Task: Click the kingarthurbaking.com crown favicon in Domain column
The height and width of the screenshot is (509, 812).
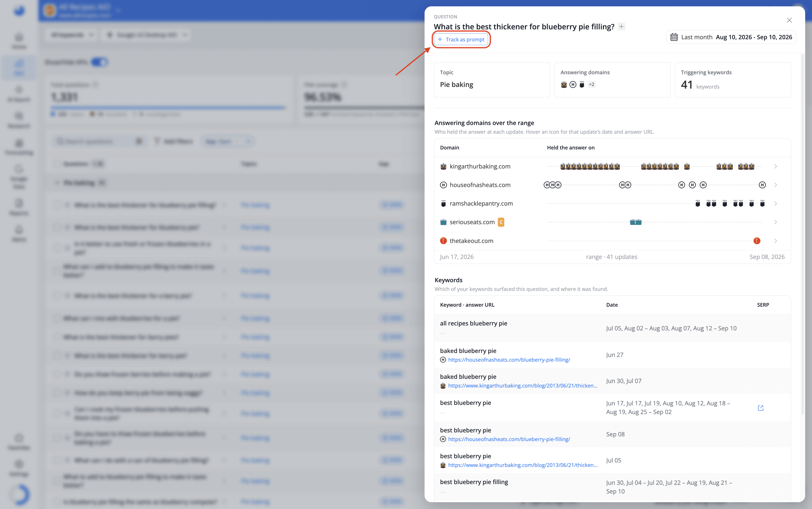Action: (444, 166)
